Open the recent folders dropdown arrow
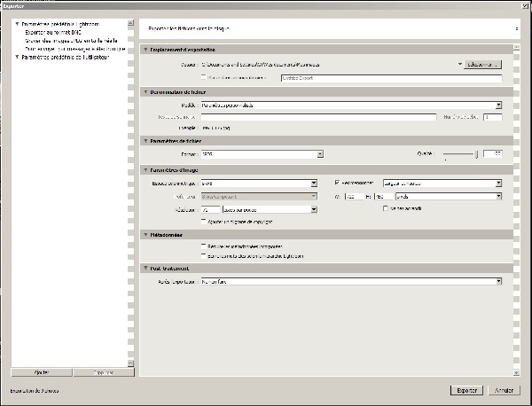This screenshot has height=406, width=532. [x=459, y=64]
